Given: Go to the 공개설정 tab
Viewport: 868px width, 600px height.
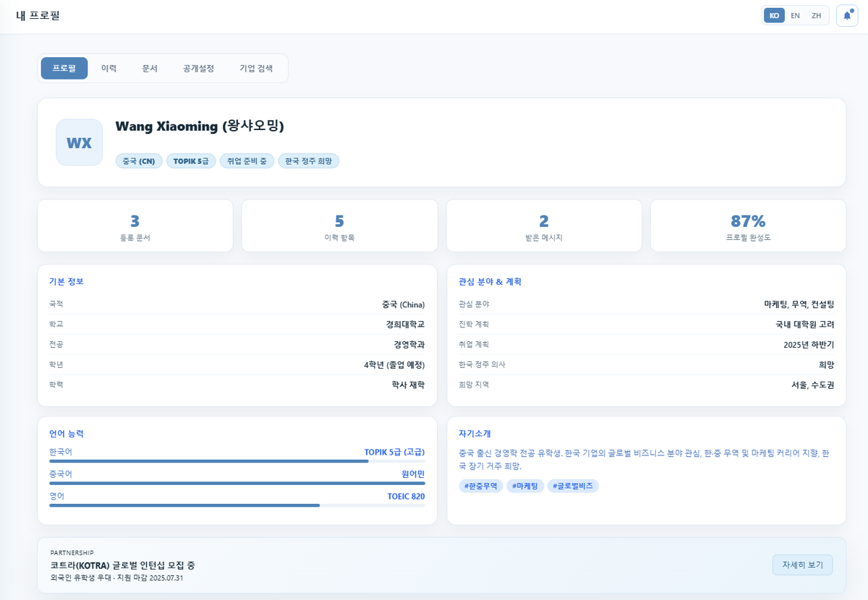Looking at the screenshot, I should pyautogui.click(x=198, y=68).
